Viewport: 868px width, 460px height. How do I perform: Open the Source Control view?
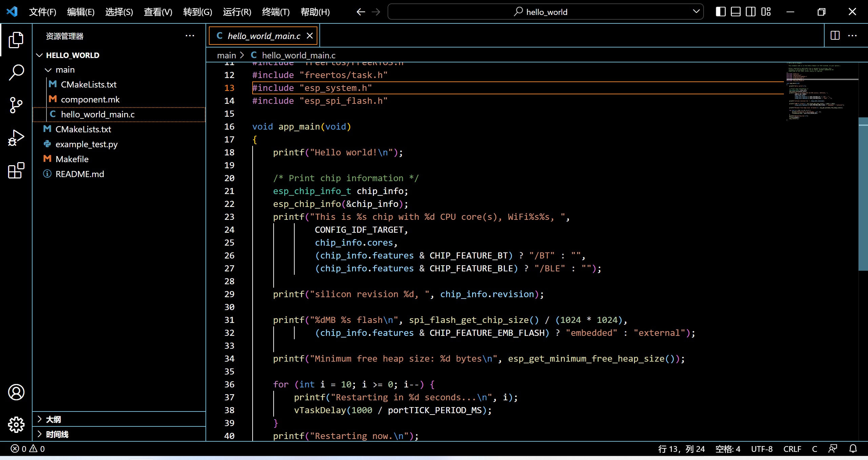click(16, 105)
